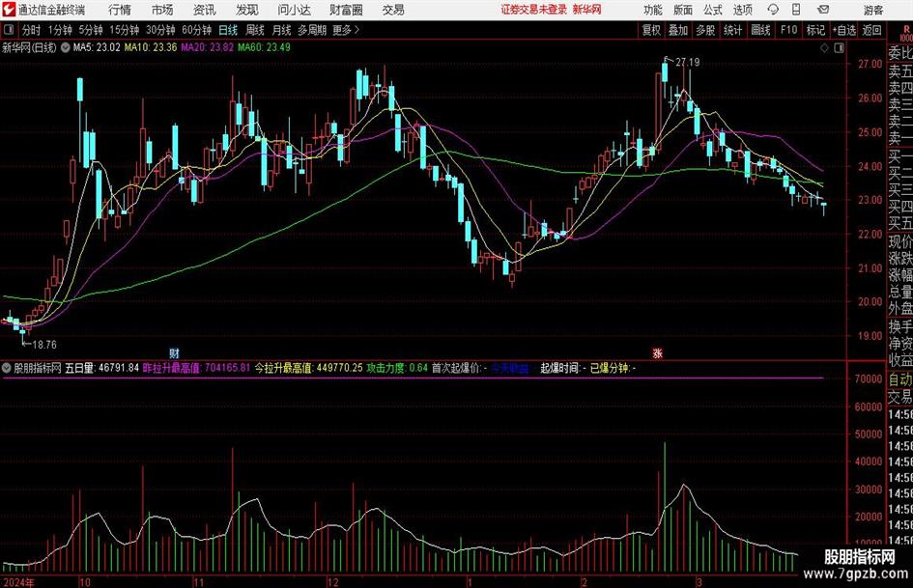Click the 27.19 high price label
913x588 pixels.
tap(688, 63)
